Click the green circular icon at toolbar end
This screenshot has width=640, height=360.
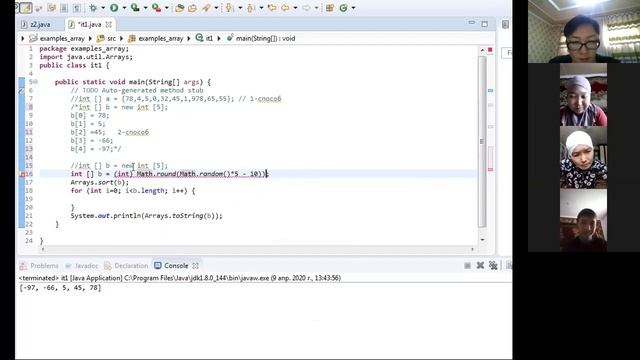pos(344,8)
